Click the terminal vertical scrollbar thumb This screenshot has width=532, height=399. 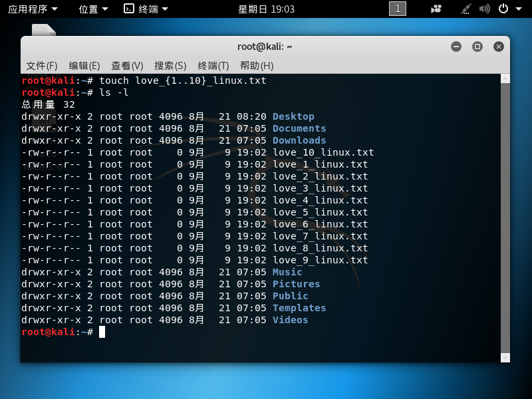pyautogui.click(x=505, y=218)
